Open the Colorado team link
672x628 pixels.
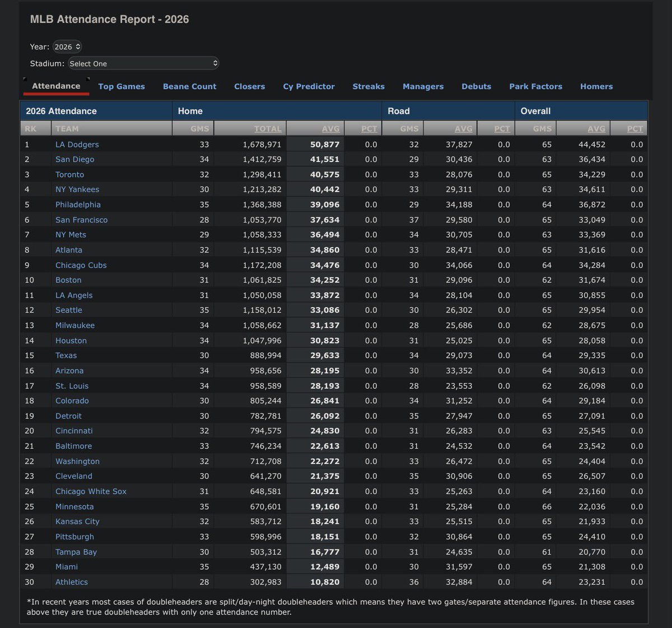72,401
